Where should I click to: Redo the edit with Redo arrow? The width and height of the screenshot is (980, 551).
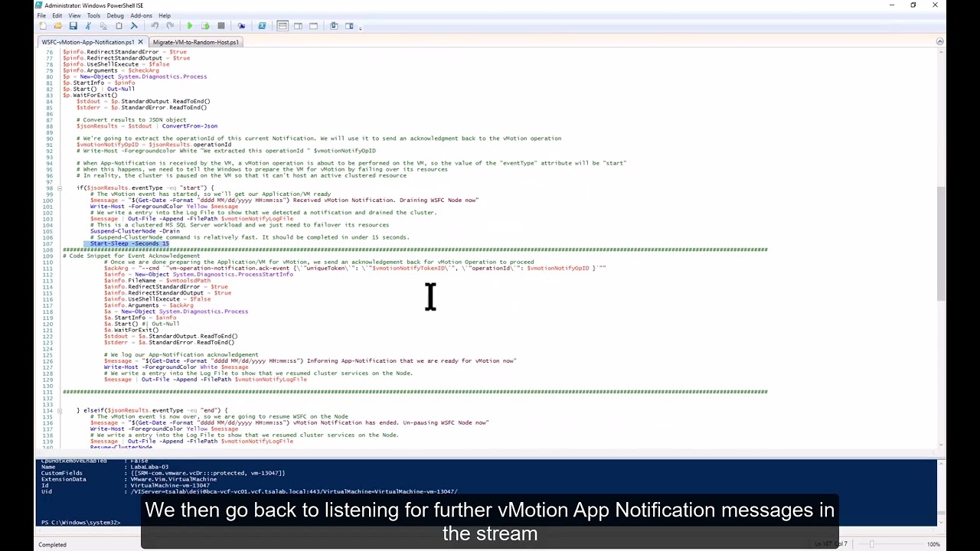[x=170, y=26]
